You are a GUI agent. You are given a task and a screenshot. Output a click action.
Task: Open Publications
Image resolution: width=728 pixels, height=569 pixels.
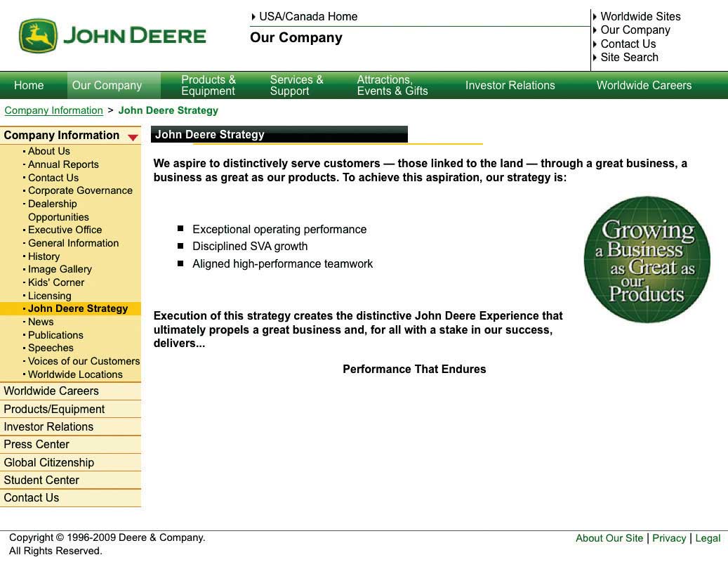tap(55, 335)
